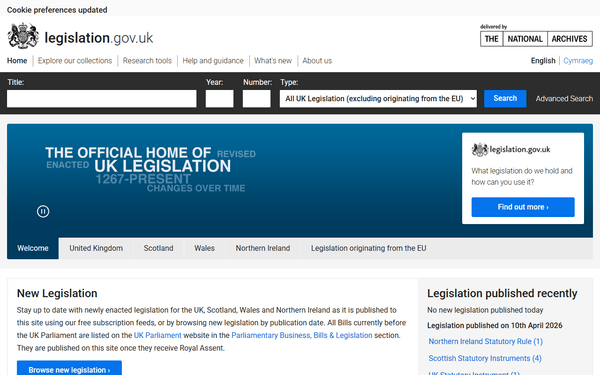Open Northern Ireland Statutory Rule (1) link
This screenshot has width=600, height=375.
point(486,341)
